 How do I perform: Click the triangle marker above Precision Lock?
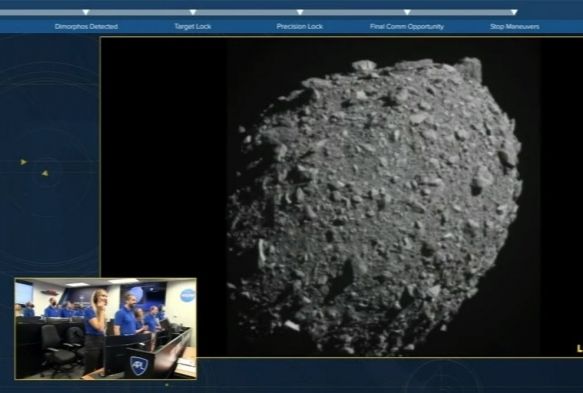pyautogui.click(x=300, y=12)
